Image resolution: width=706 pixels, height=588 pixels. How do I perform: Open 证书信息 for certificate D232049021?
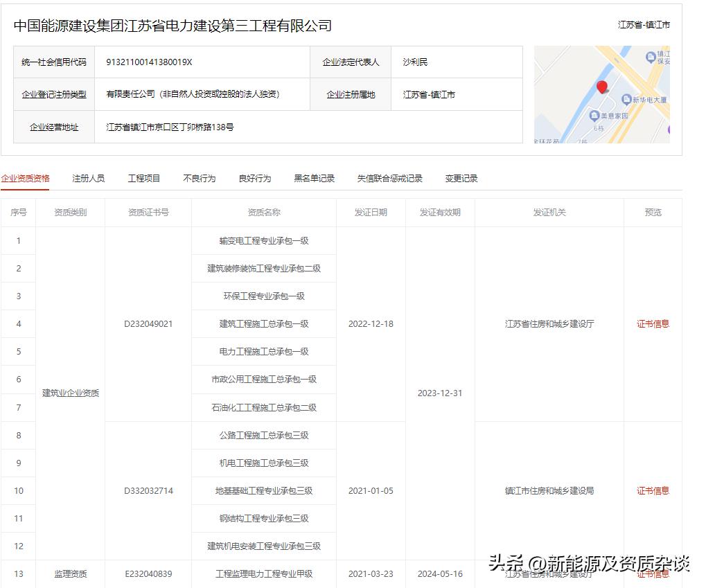(653, 323)
